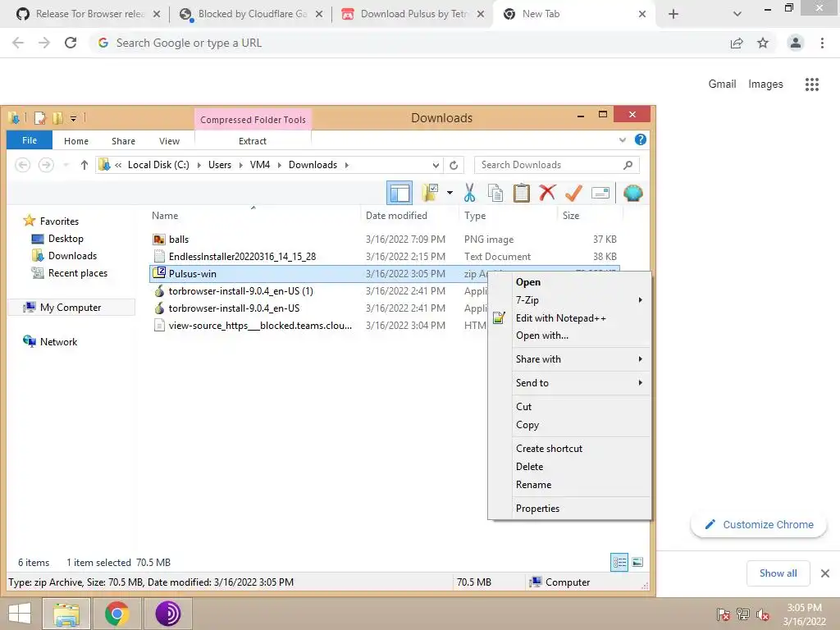The image size is (840, 630).
Task: Open explorer recent locations dropdown
Action: (66, 165)
